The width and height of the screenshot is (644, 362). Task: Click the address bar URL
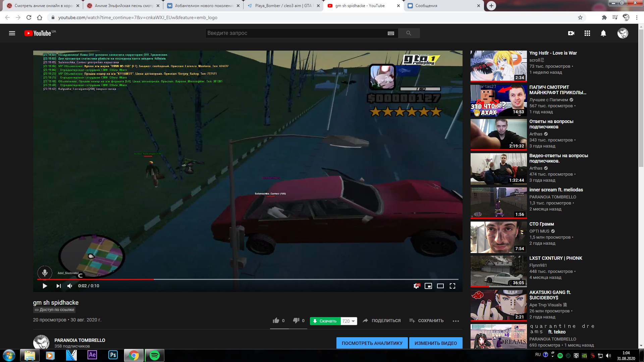tap(138, 17)
